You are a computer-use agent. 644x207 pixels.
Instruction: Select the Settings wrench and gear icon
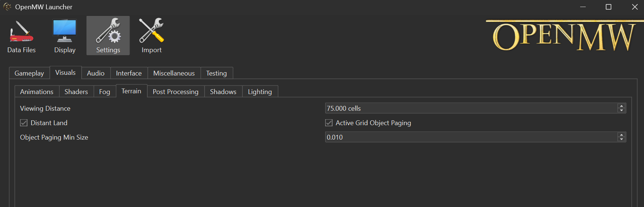click(x=108, y=31)
